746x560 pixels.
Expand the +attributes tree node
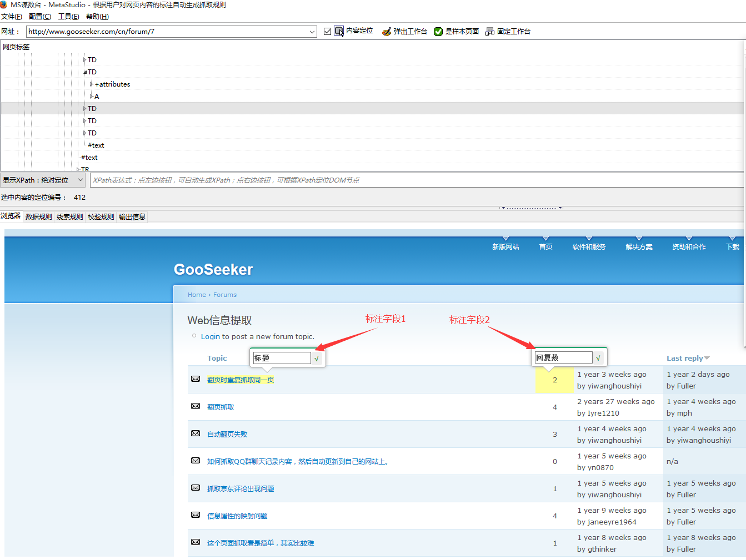[92, 84]
